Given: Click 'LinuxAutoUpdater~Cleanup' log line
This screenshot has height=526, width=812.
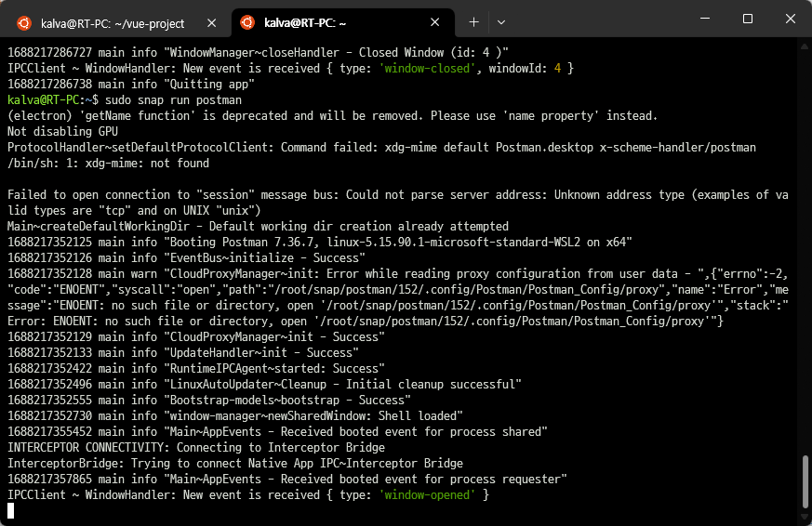Looking at the screenshot, I should point(265,385).
